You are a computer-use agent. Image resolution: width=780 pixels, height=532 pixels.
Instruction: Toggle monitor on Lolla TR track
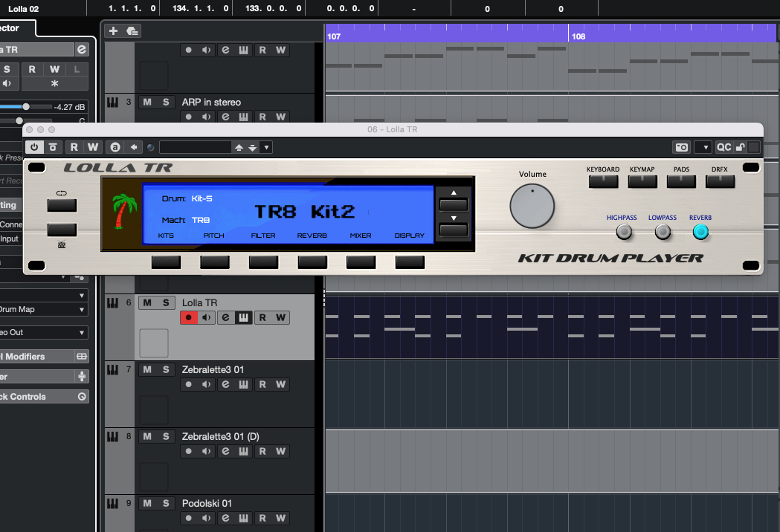(x=207, y=318)
